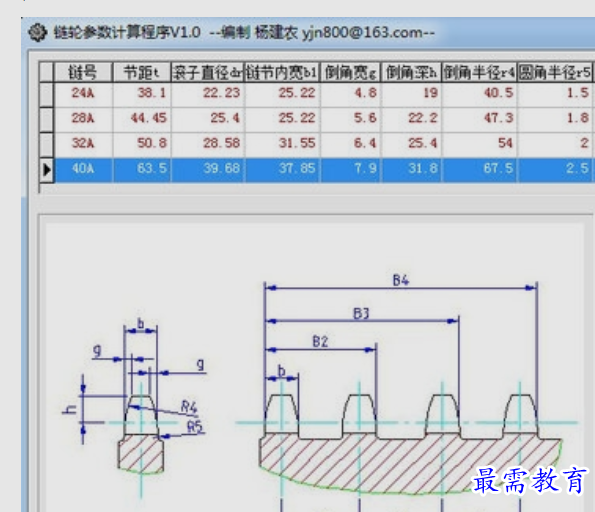Click chamfer radius value 67.5
The height and width of the screenshot is (512, 595).
click(499, 169)
